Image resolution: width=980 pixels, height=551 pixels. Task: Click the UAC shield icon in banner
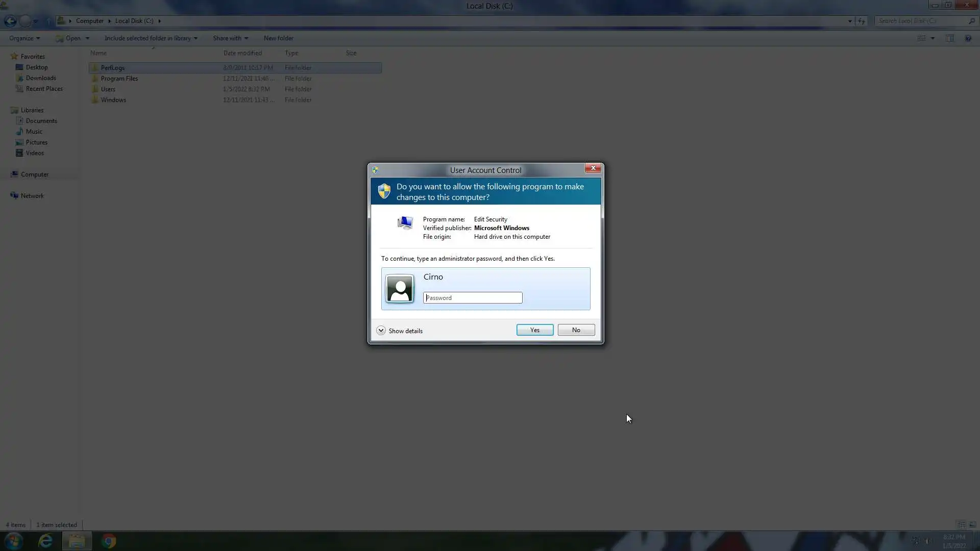tap(384, 191)
